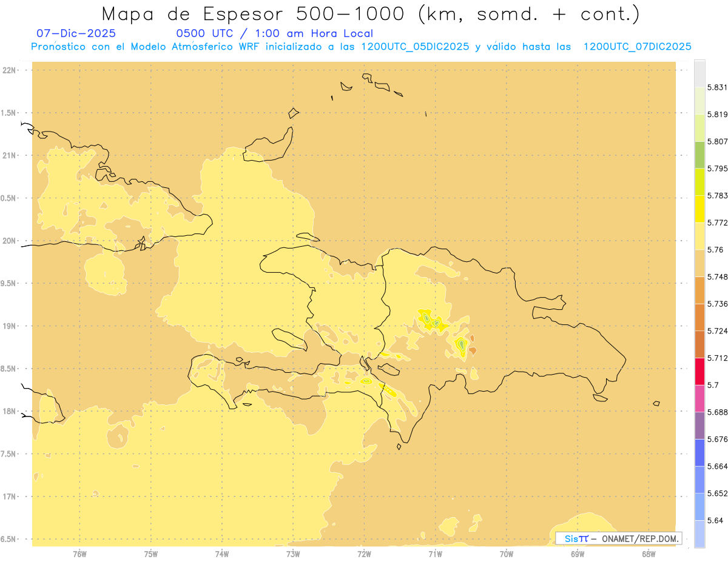Viewport: 728px width, 562px height.
Task: Click the latitude label '6.5N'
Action: 9,539
